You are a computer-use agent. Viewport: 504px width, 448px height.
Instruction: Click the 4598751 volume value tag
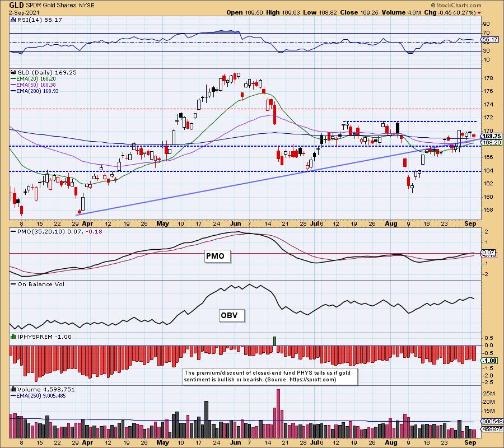[x=492, y=429]
